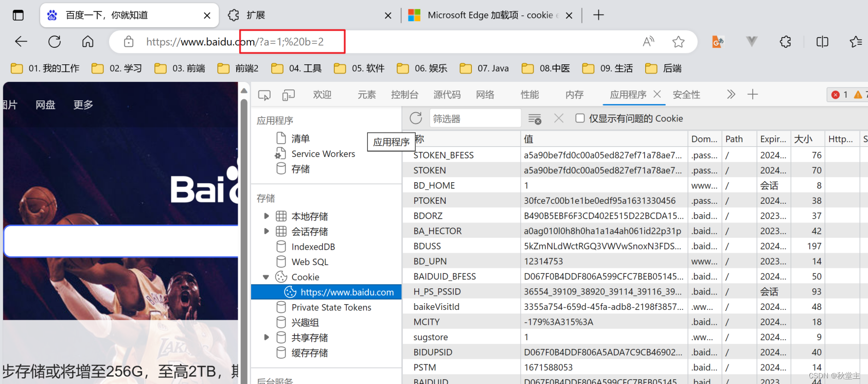Select https://www.baidu.com cookie origin

(326, 292)
